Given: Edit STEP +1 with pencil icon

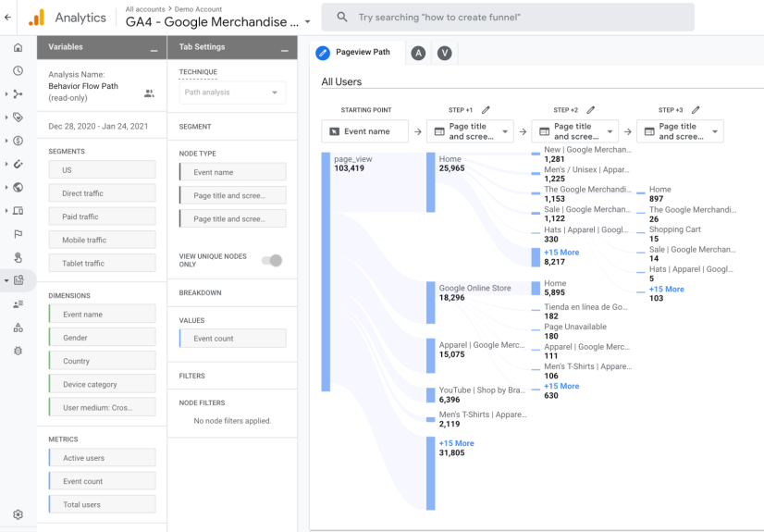Looking at the screenshot, I should 486,110.
